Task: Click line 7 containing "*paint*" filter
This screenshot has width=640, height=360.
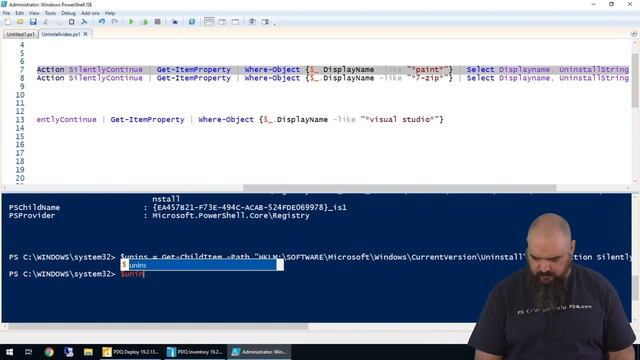Action: [333, 69]
